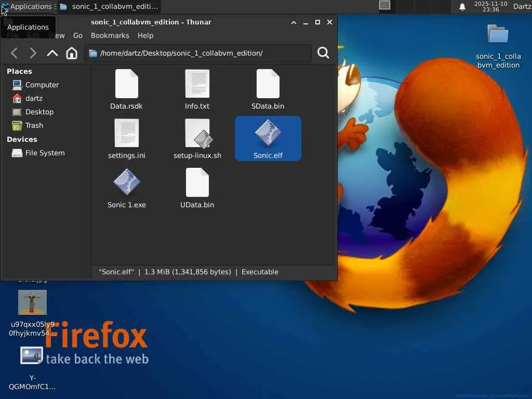
Task: Select the setup-linux.sh script icon
Action: point(198,134)
